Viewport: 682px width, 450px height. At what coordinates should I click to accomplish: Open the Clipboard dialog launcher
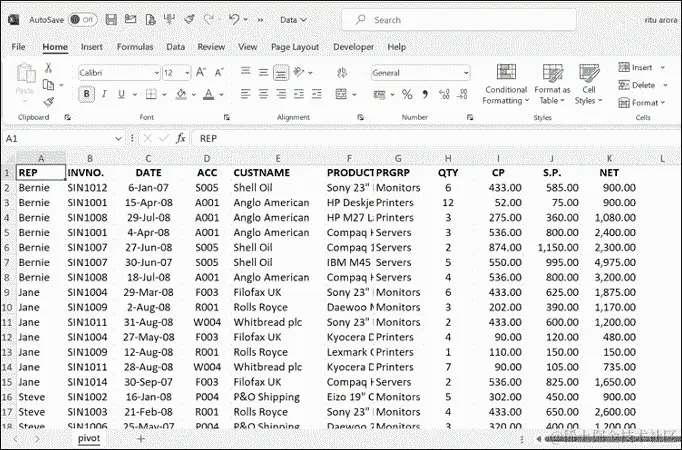pyautogui.click(x=67, y=117)
